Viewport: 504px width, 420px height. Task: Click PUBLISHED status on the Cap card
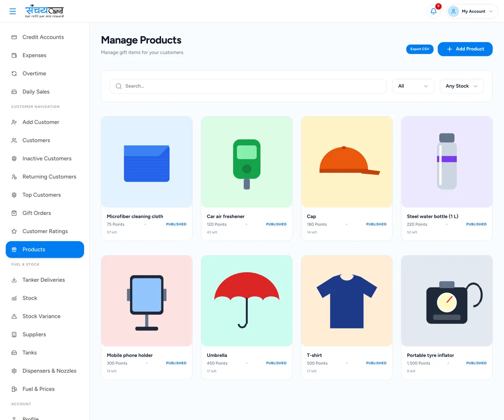(376, 224)
